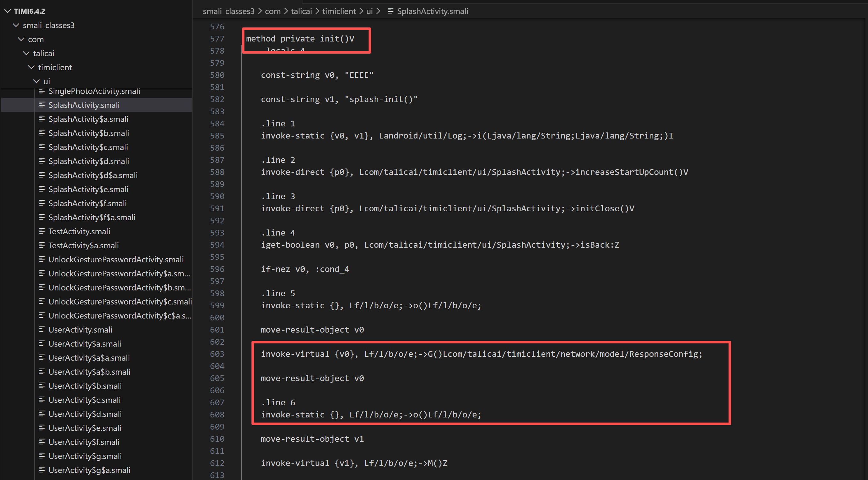The height and width of the screenshot is (480, 868).
Task: Place cursor on init()V method declaration line
Action: 300,39
